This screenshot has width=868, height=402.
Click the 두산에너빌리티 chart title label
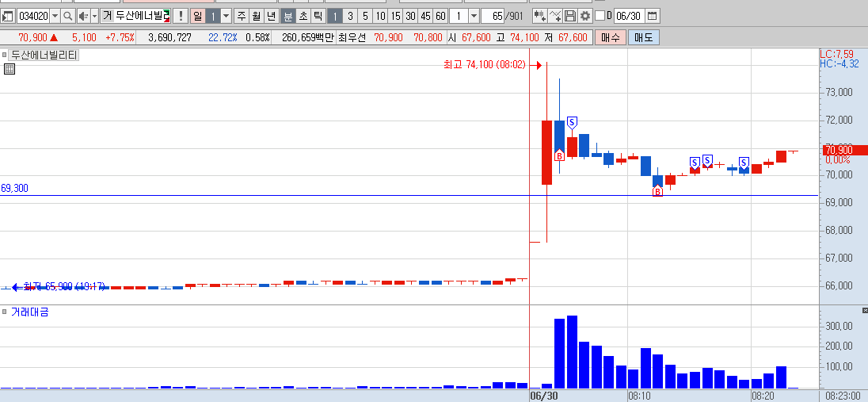(x=44, y=55)
